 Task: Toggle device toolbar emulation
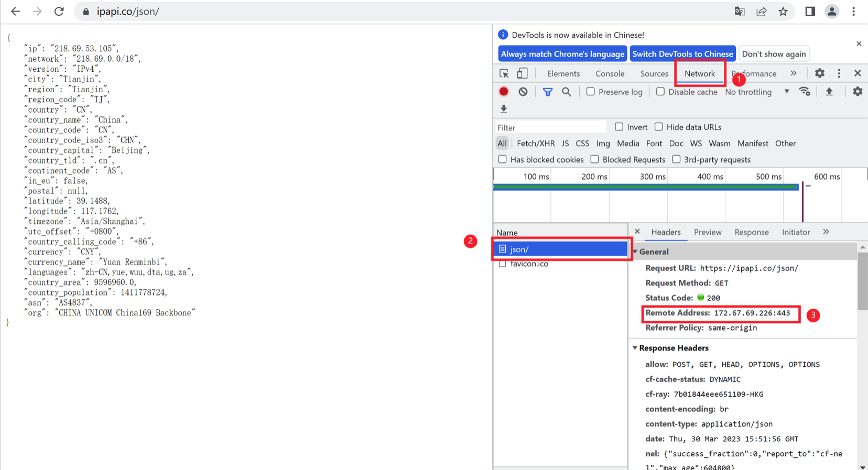pyautogui.click(x=522, y=73)
